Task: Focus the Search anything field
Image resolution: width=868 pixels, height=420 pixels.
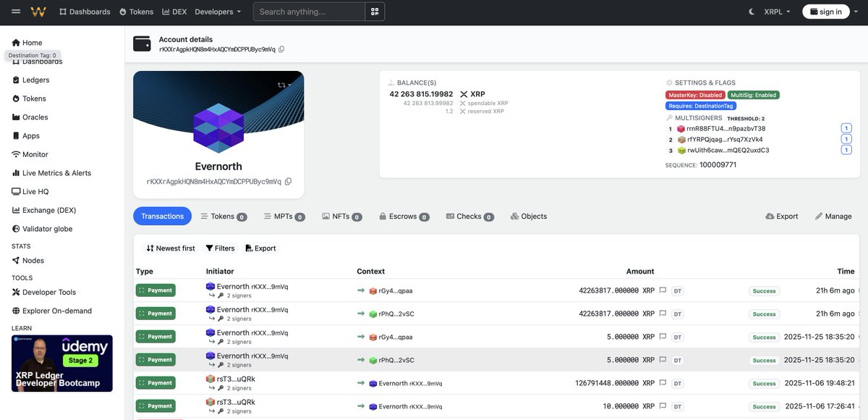Action: click(x=309, y=12)
